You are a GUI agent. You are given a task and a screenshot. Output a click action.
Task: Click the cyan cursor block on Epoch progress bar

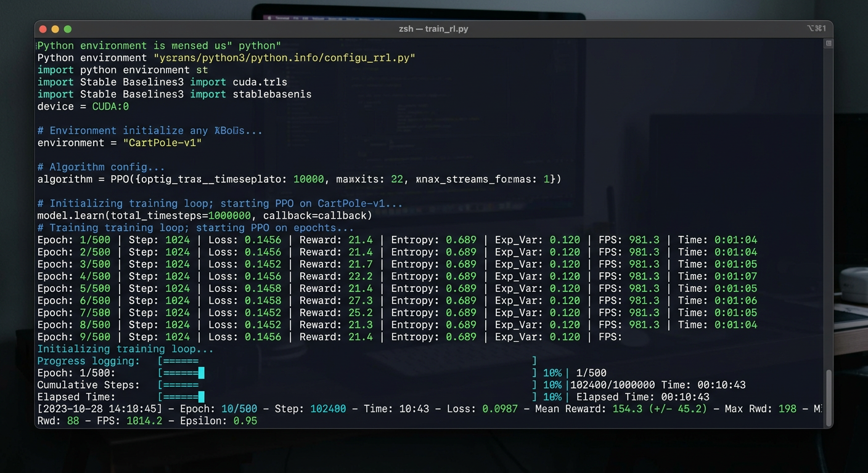[202, 373]
